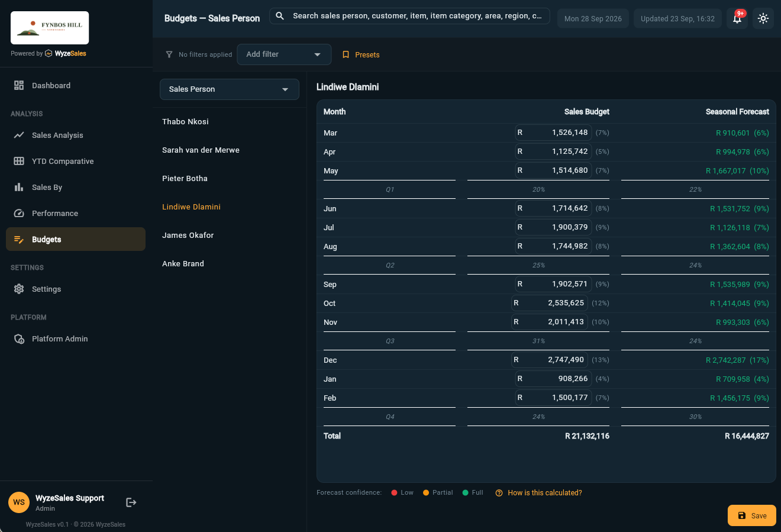Click the Settings gear icon
Viewport: 781px width, 532px height.
[19, 289]
